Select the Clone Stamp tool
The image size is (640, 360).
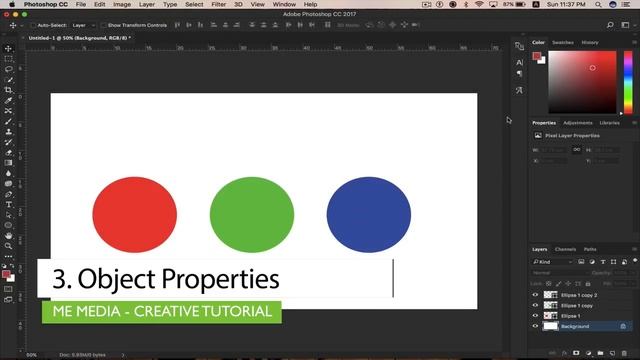(8, 131)
